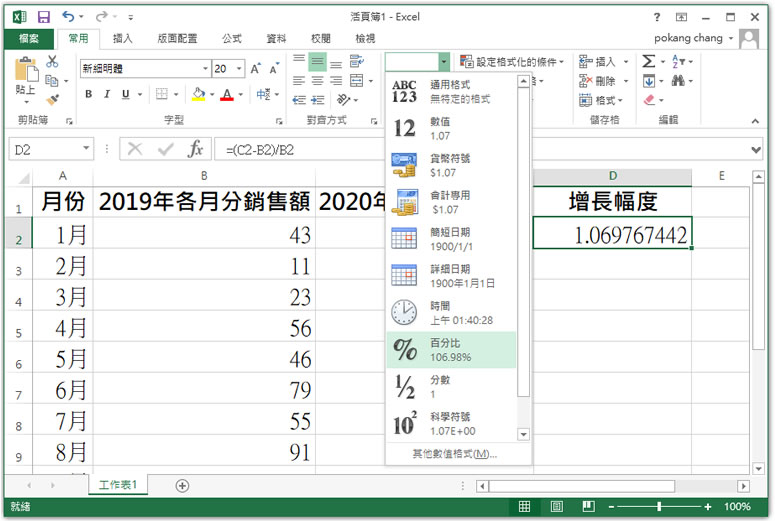Click the Redo arrow icon
Viewport: 775px width, 521px height.
pos(102,17)
